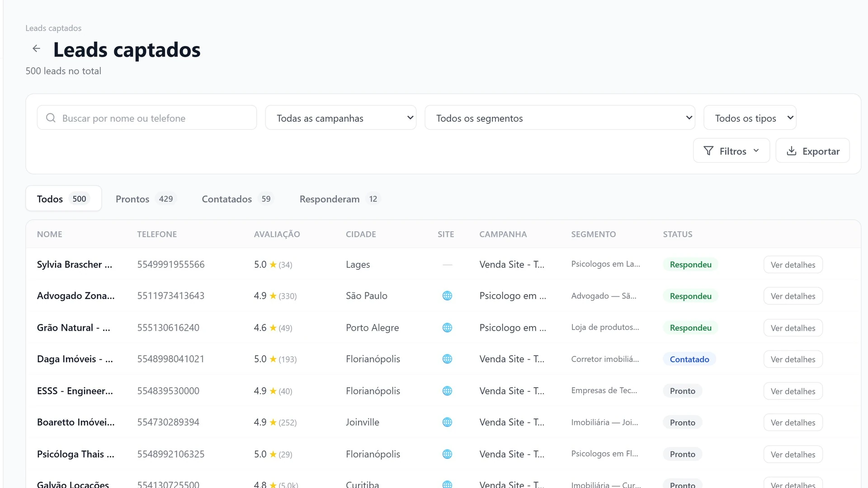The width and height of the screenshot is (868, 488).
Task: Select the name Boaretto Imóvei in the table
Action: point(76,422)
